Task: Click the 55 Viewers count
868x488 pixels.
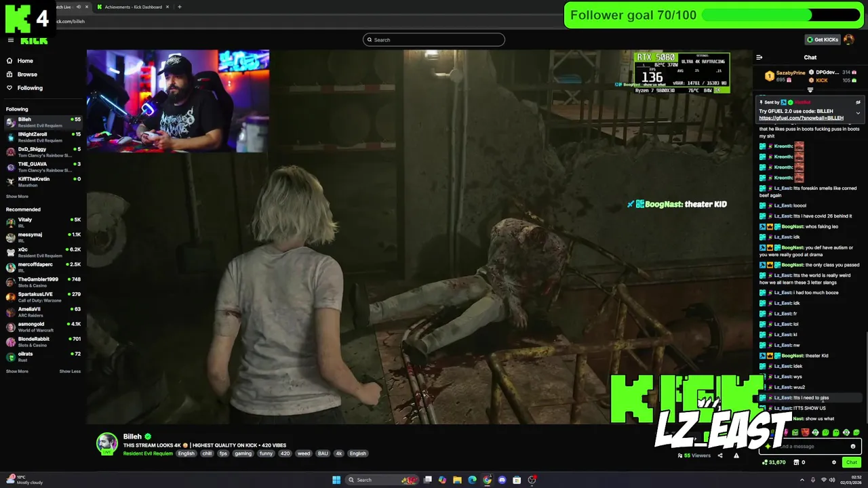Action: (x=694, y=455)
